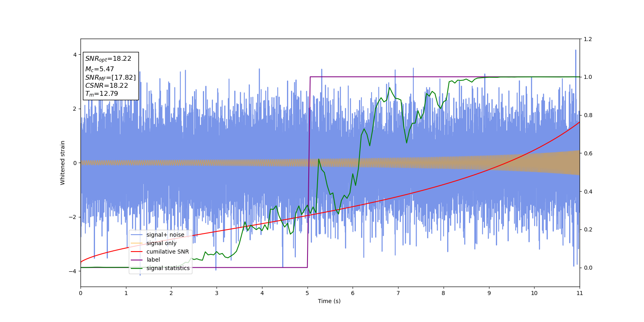Select the Mc=5.47 annotation text

[99, 69]
